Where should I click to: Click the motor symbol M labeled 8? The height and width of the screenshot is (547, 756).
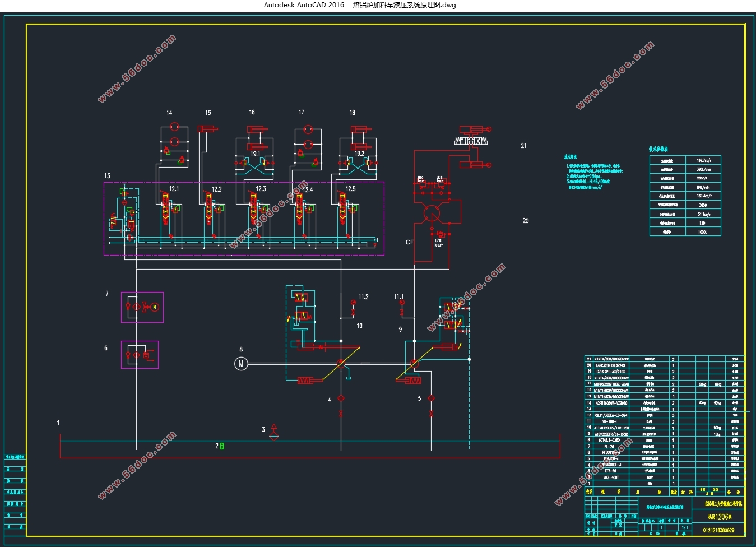click(241, 364)
